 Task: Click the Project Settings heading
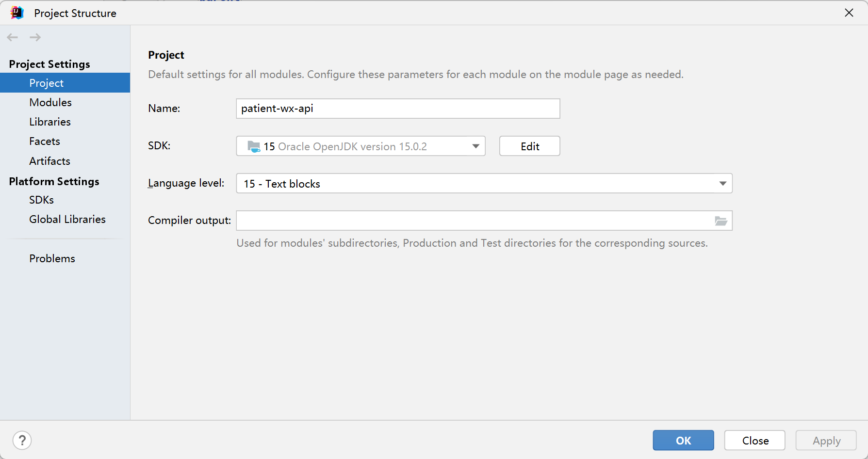click(x=49, y=64)
